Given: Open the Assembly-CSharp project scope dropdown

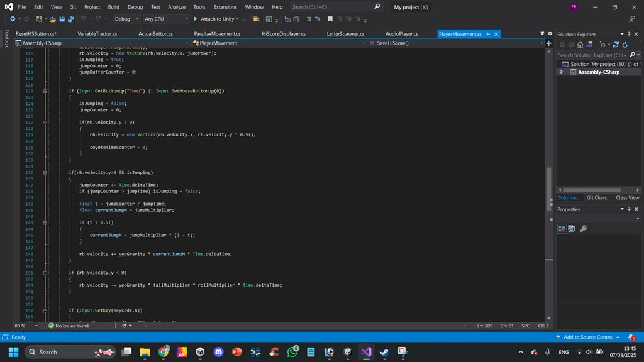Looking at the screenshot, I should point(102,43).
